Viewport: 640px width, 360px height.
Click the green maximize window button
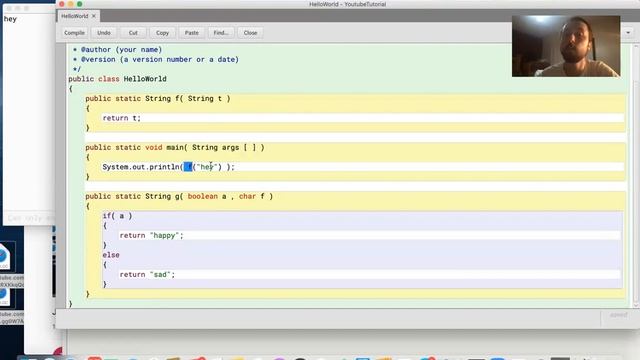(x=80, y=4)
